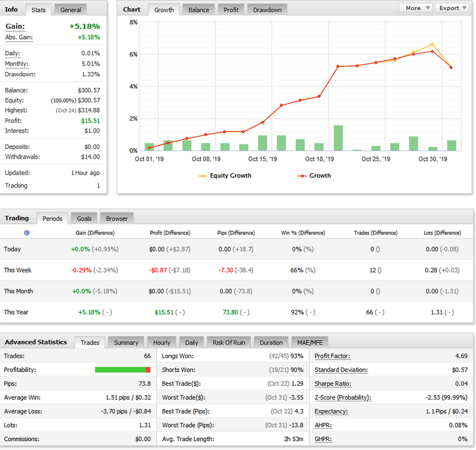This screenshot has width=476, height=450.
Task: Open the Summary statistics tab
Action: tap(126, 343)
